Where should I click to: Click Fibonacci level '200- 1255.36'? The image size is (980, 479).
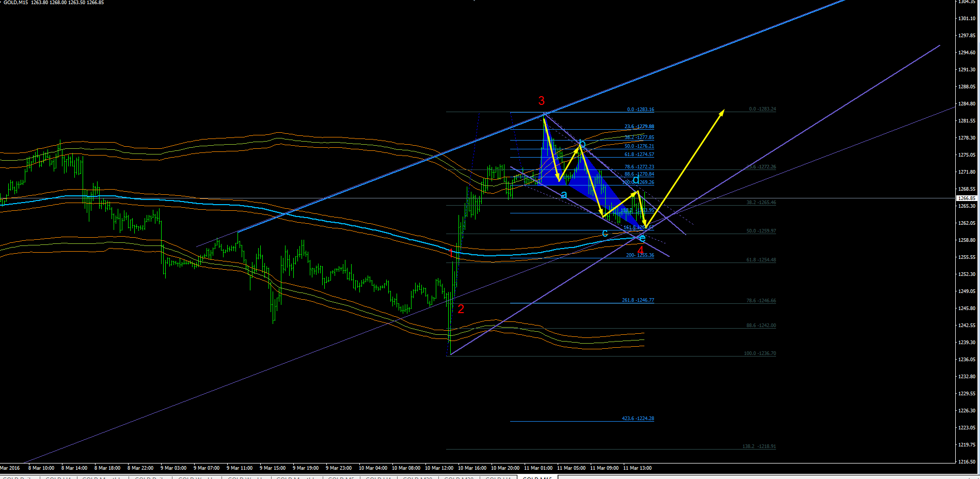tap(640, 255)
